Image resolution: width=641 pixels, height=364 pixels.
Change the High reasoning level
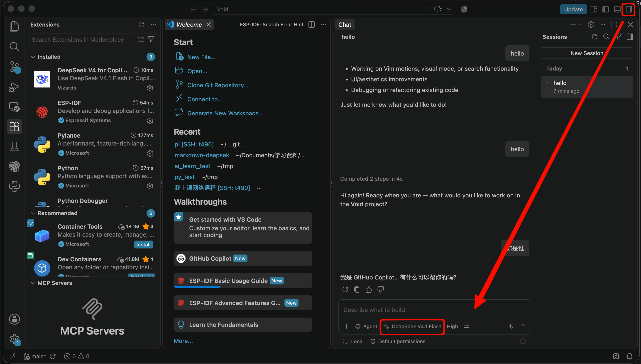[452, 326]
